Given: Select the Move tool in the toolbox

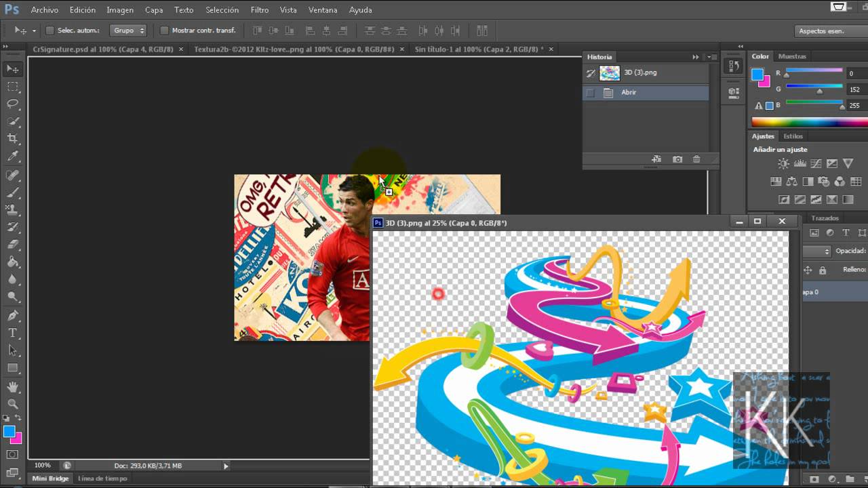Looking at the screenshot, I should (x=12, y=68).
